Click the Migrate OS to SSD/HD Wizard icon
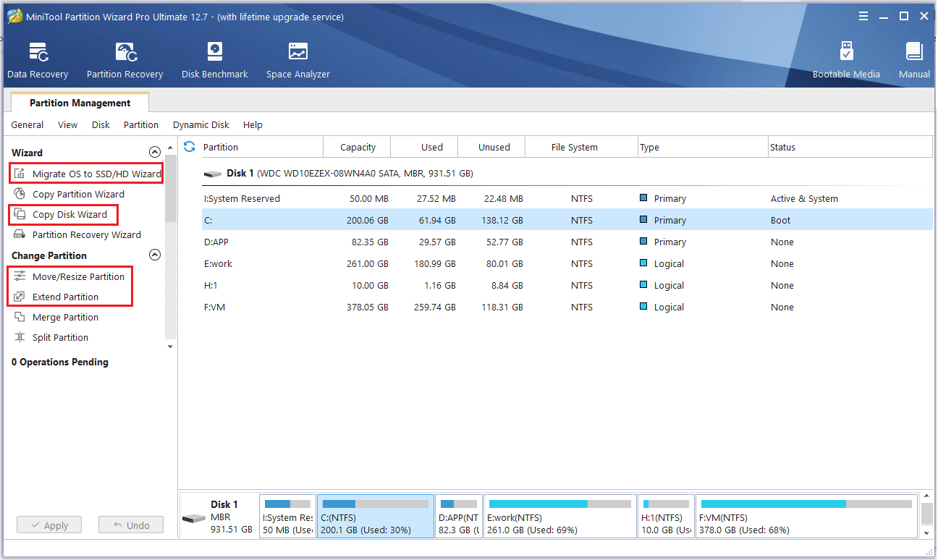The image size is (938, 560). coord(20,174)
